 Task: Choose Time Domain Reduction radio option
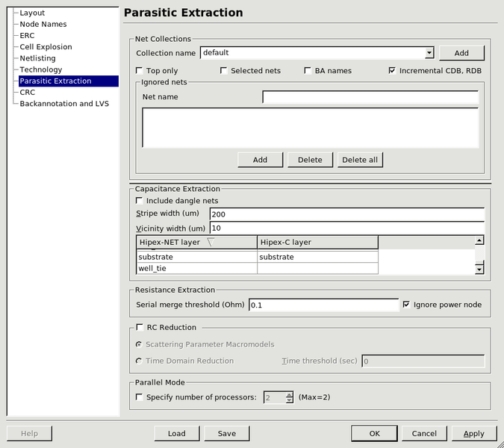[x=140, y=361]
